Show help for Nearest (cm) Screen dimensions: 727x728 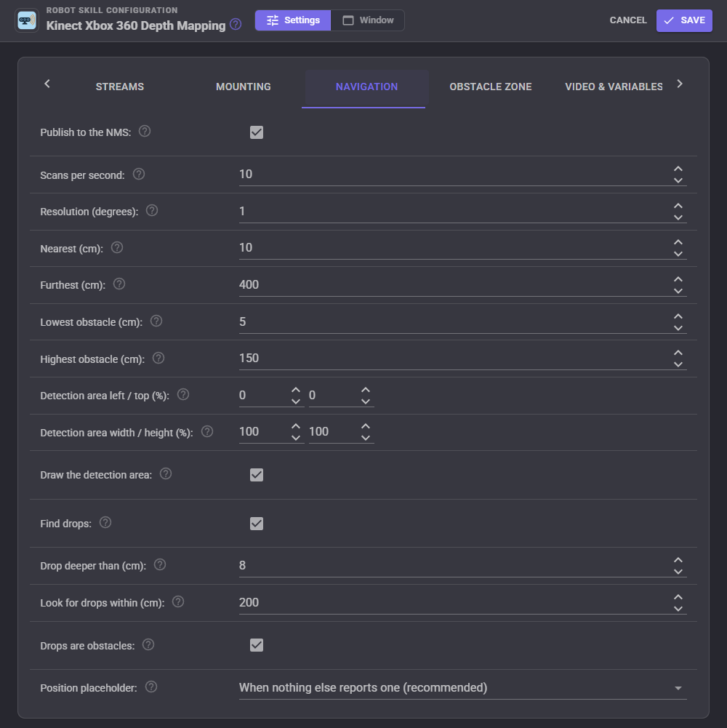click(117, 247)
